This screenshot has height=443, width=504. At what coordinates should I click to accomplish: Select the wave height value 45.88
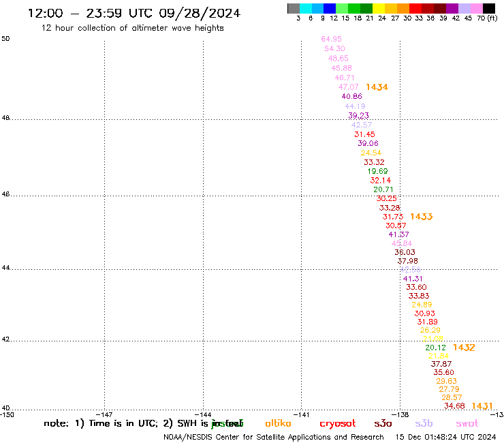coord(341,68)
